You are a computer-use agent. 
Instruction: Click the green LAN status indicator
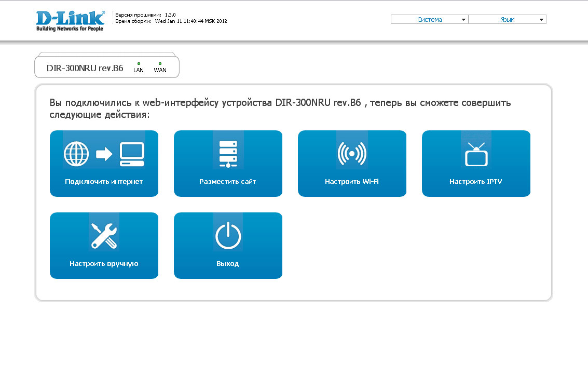[x=139, y=63]
